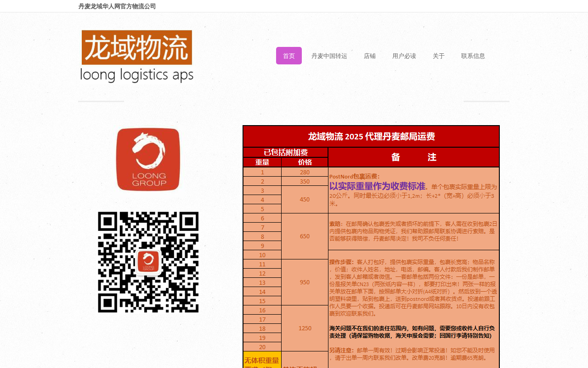
Task: Click weight cell 6 in the table
Action: pos(262,218)
